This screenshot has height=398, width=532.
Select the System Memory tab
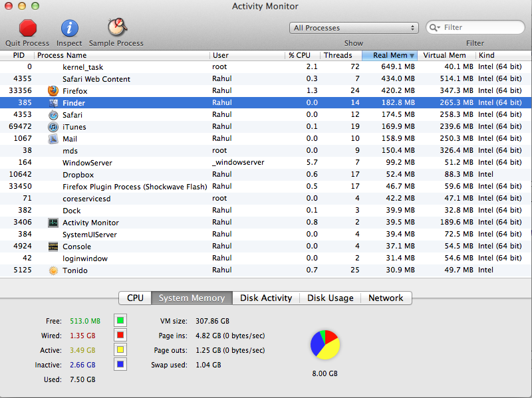pyautogui.click(x=192, y=298)
